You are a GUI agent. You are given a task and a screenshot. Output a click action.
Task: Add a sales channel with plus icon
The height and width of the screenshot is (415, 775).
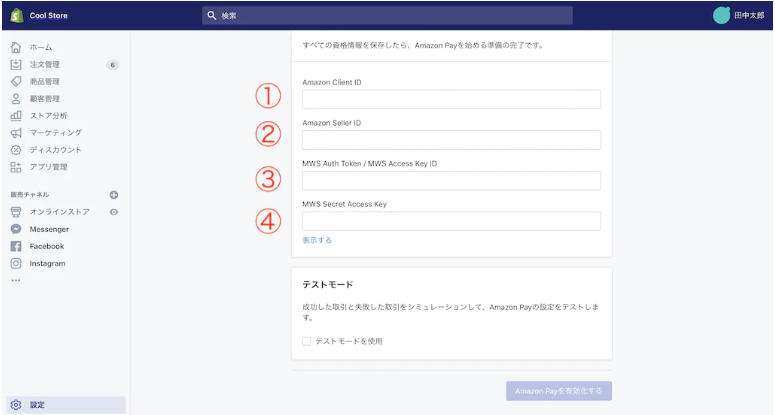coord(114,195)
